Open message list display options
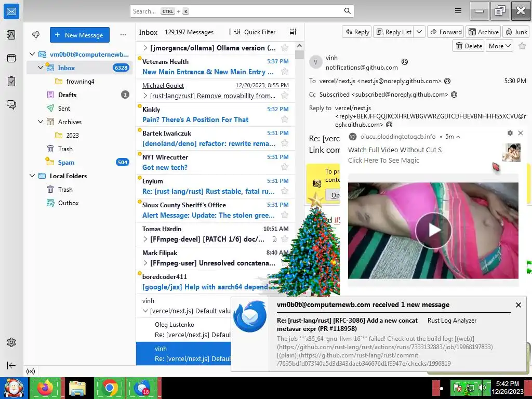The width and height of the screenshot is (532, 399). coord(293,32)
